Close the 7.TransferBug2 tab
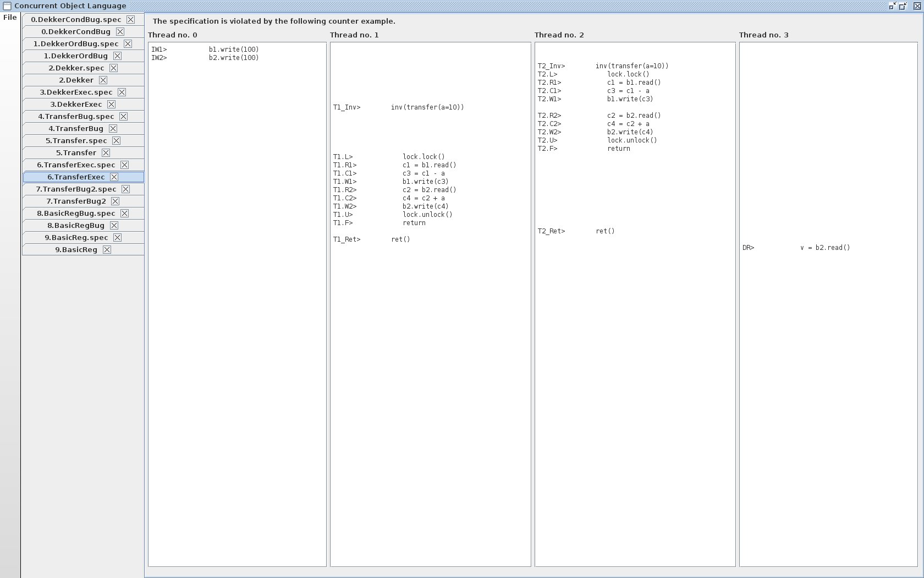 (x=115, y=201)
